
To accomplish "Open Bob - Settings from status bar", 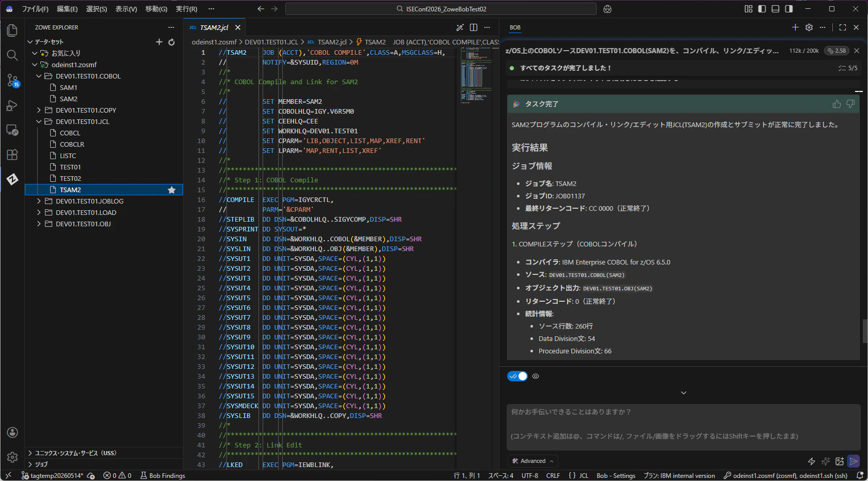I will (616, 475).
